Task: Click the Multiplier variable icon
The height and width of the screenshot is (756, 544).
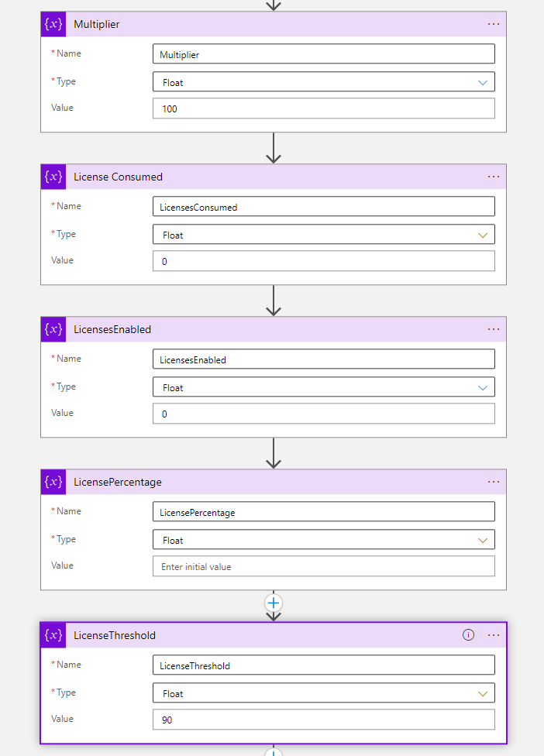Action: click(x=53, y=24)
